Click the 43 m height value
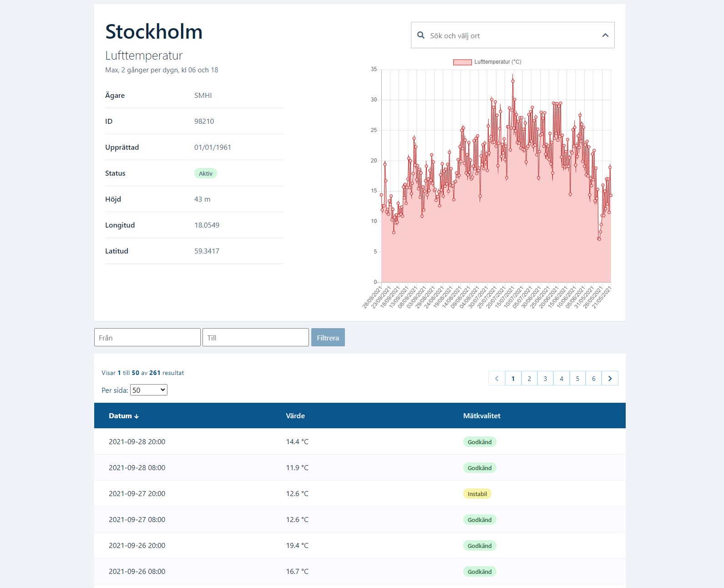724x588 pixels. pyautogui.click(x=202, y=199)
